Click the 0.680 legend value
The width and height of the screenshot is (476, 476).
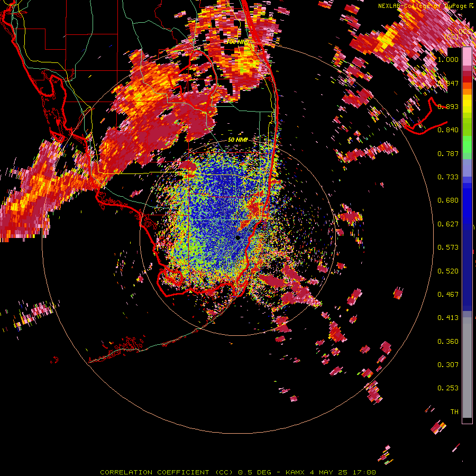pos(448,200)
